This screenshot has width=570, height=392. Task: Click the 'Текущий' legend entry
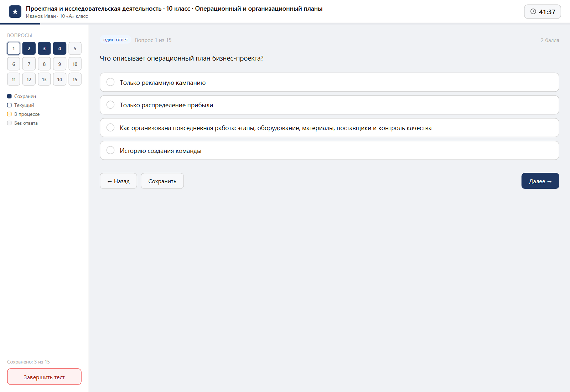tap(21, 105)
